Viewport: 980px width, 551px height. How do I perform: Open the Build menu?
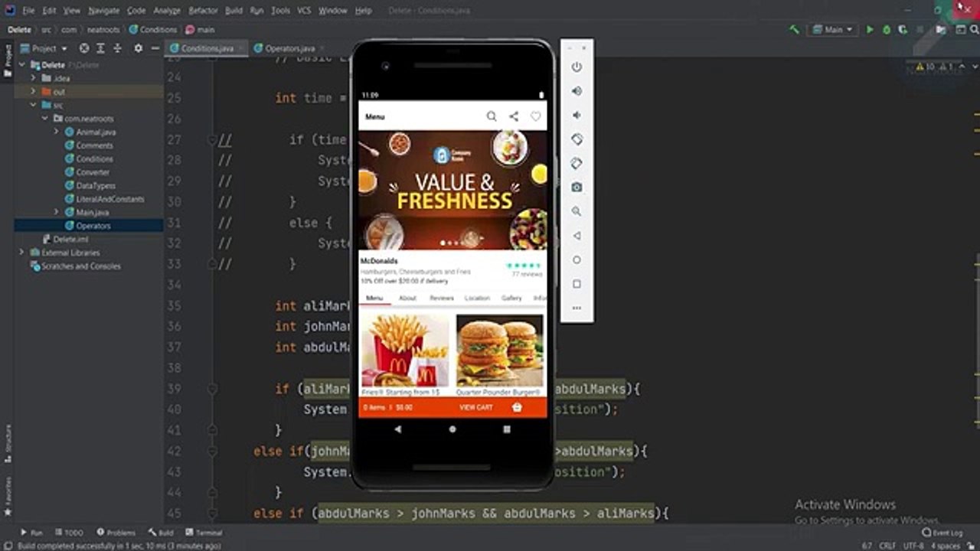click(234, 11)
